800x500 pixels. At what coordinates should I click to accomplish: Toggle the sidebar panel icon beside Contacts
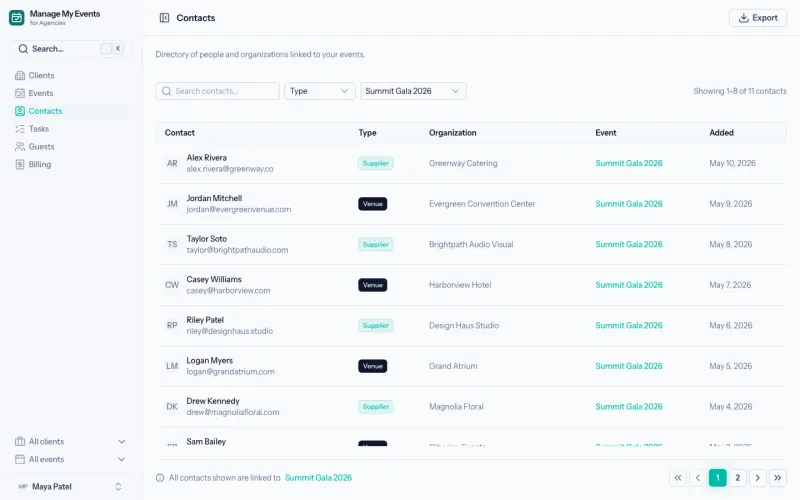(x=164, y=18)
